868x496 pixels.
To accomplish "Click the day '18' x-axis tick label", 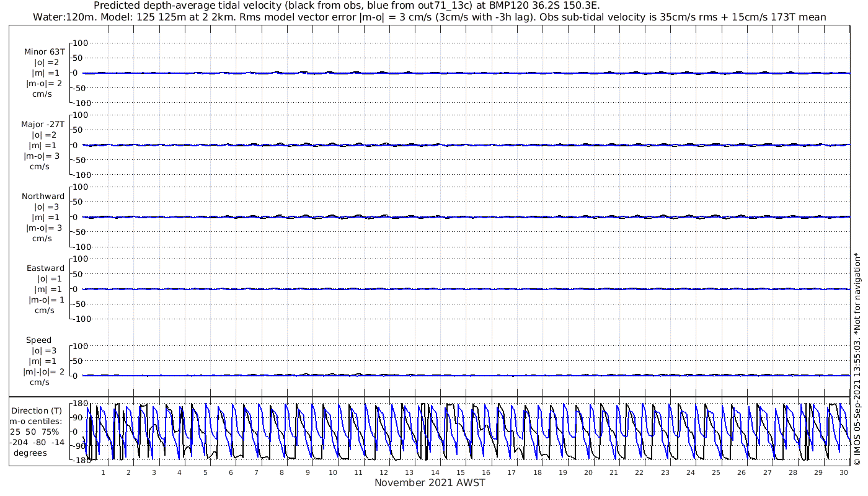I will click(x=538, y=472).
